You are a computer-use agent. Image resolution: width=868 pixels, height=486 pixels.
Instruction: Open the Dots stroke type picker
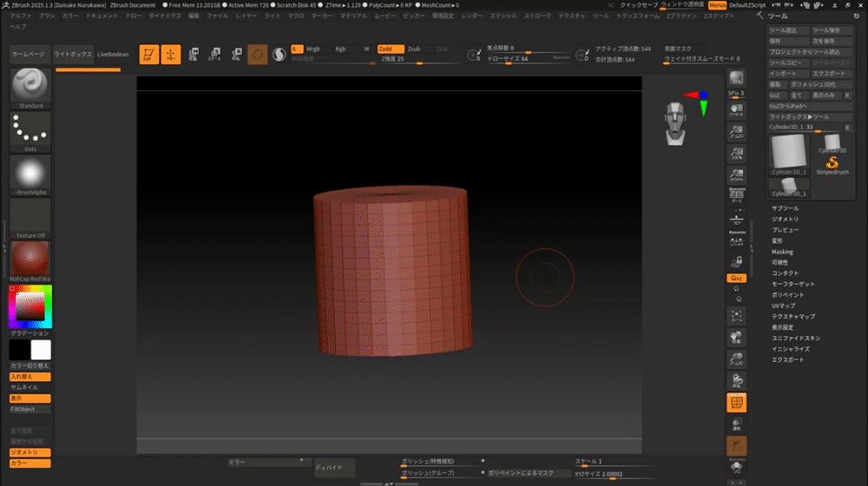click(x=30, y=132)
